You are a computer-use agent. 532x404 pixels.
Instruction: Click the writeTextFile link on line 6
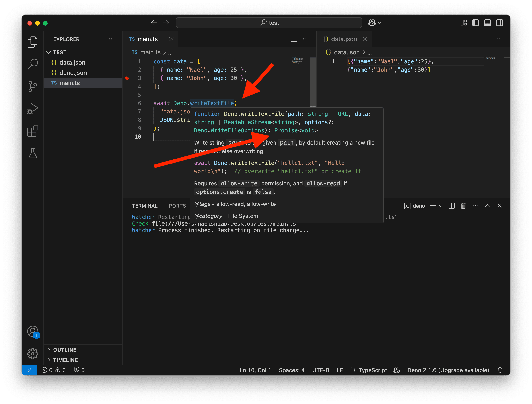tap(212, 103)
